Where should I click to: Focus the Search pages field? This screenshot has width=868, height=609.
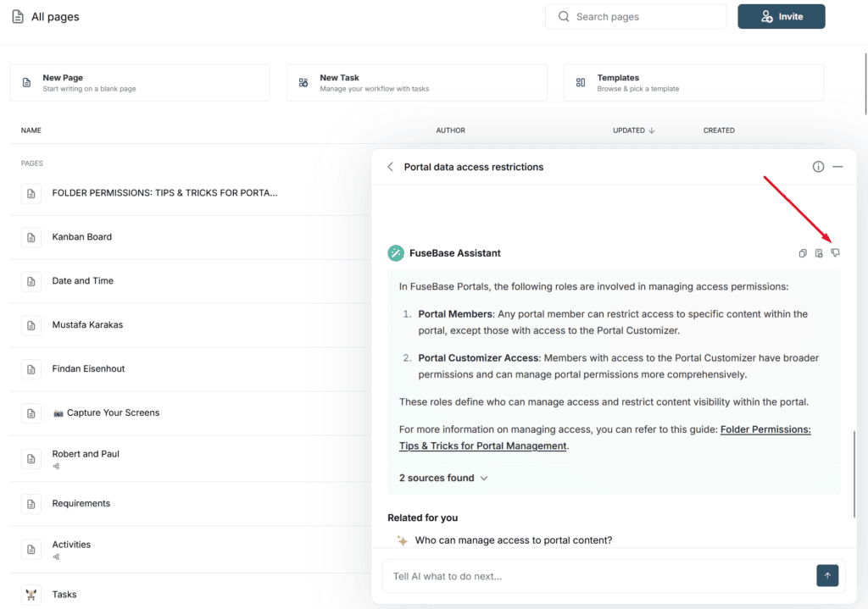pos(636,17)
